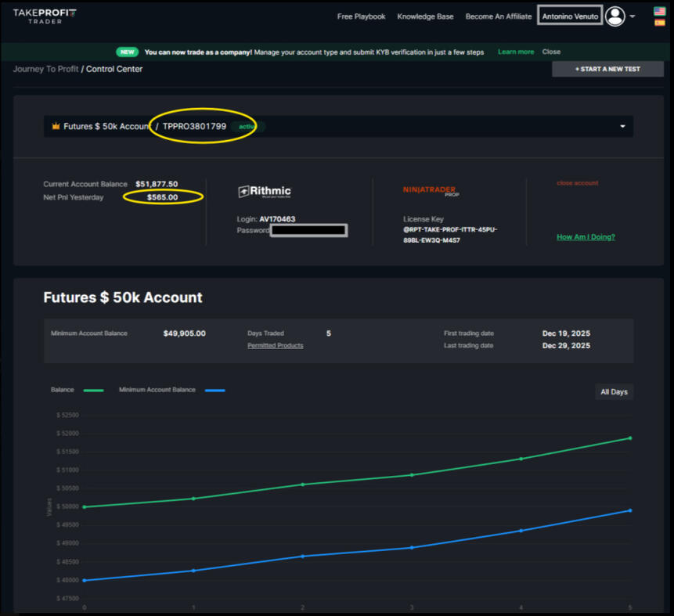
Task: Click the NinjaTrader Prop logo
Action: coord(431,191)
